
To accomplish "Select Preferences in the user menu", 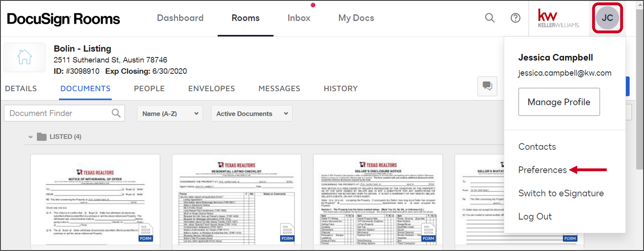I will click(542, 170).
